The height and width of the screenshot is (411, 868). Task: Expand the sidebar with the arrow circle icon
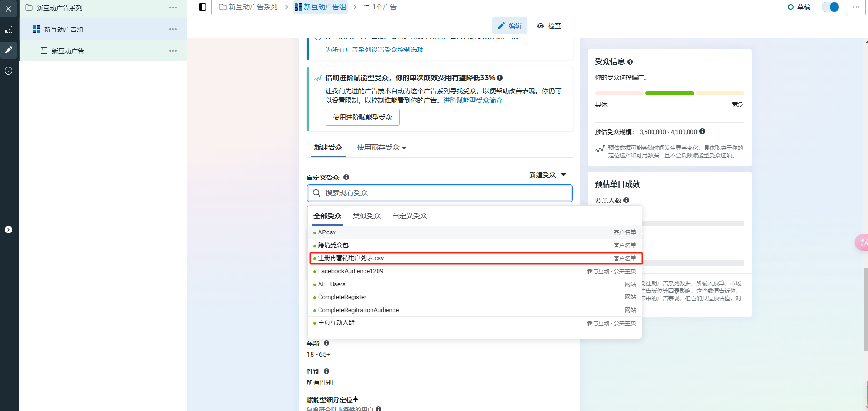(x=8, y=230)
